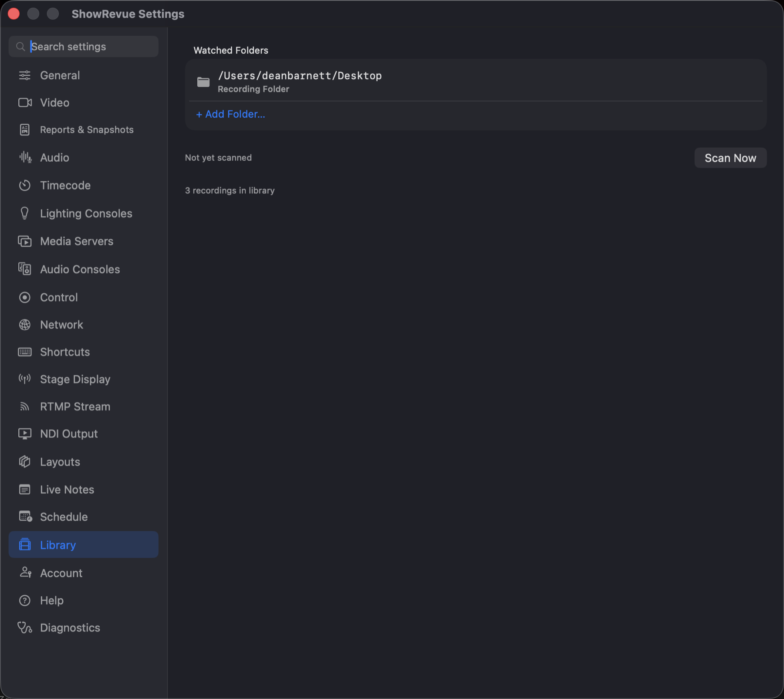
Task: Click the Library film icon
Action: pos(25,545)
